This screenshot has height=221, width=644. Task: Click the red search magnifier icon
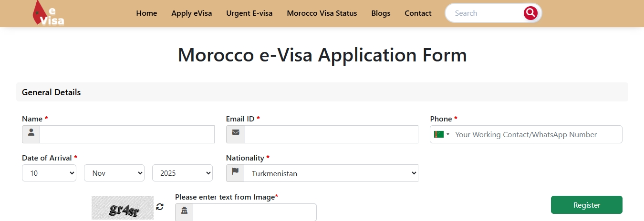coord(530,13)
